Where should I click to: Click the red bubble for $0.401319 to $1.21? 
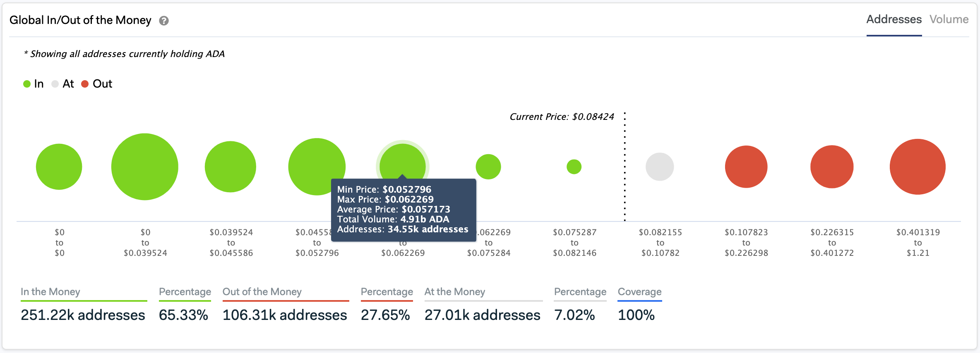pyautogui.click(x=918, y=167)
